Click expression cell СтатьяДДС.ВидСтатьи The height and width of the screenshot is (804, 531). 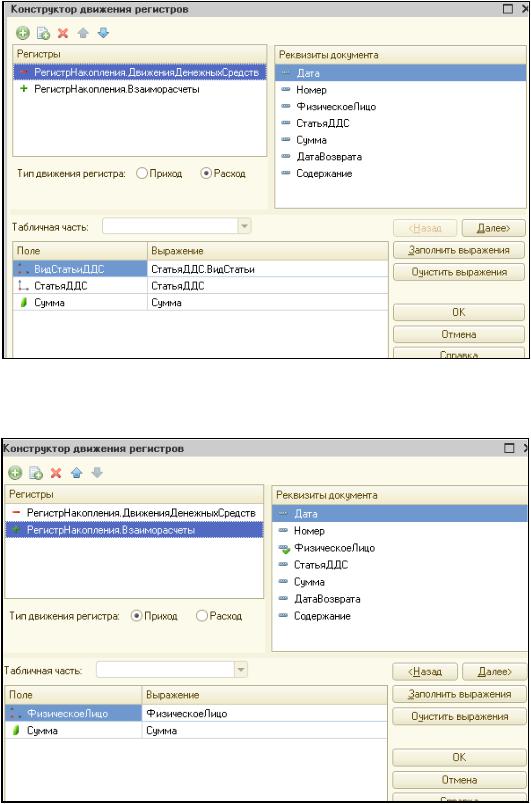268,269
